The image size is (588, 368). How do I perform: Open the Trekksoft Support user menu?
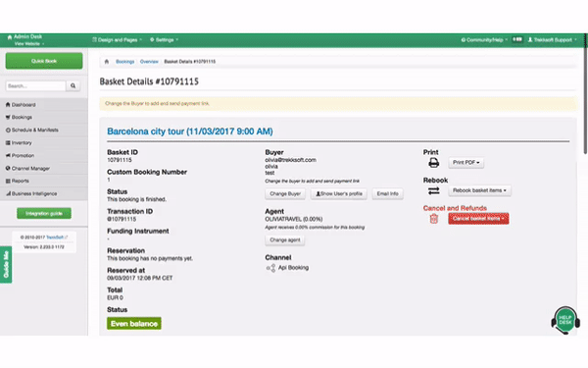pos(552,40)
